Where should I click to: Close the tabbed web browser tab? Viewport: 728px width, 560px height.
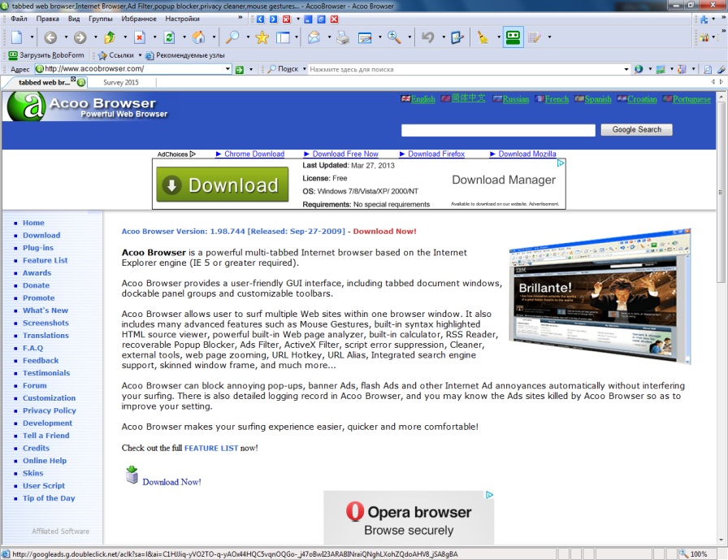(x=73, y=80)
